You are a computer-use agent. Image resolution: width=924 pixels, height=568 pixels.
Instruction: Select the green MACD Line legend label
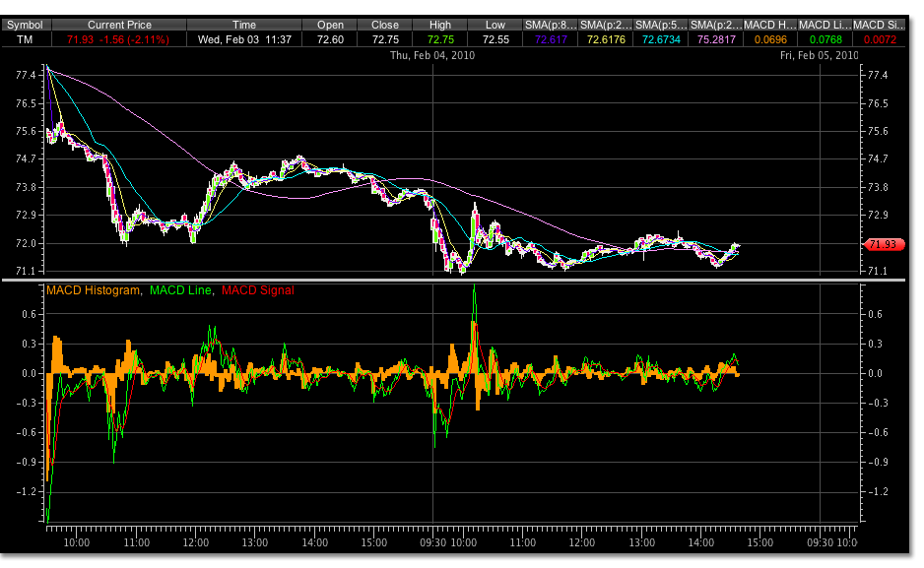(x=182, y=290)
